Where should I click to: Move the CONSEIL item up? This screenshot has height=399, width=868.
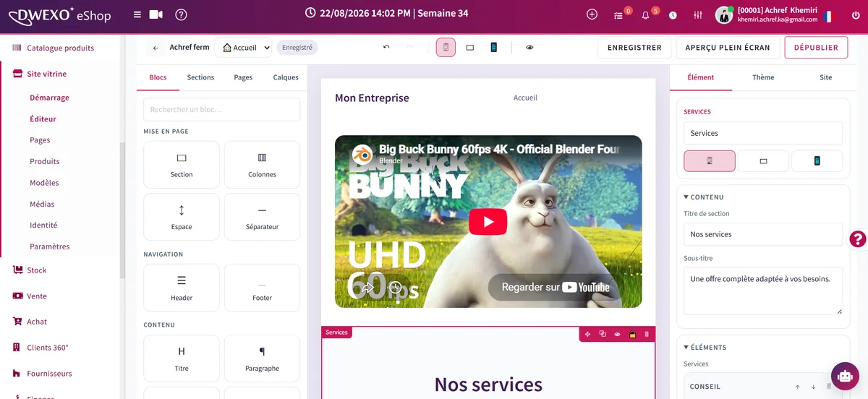coord(797,387)
